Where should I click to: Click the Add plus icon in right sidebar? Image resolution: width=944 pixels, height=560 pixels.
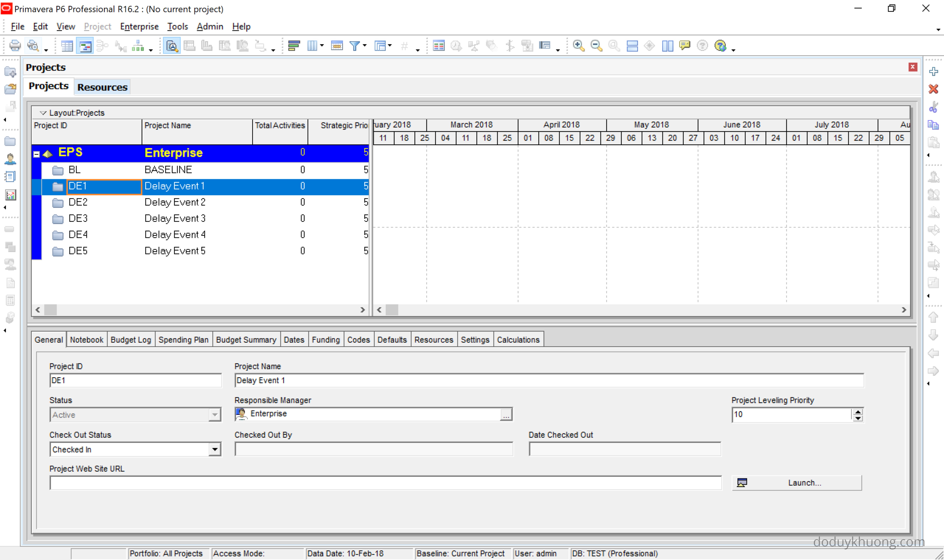coord(933,71)
